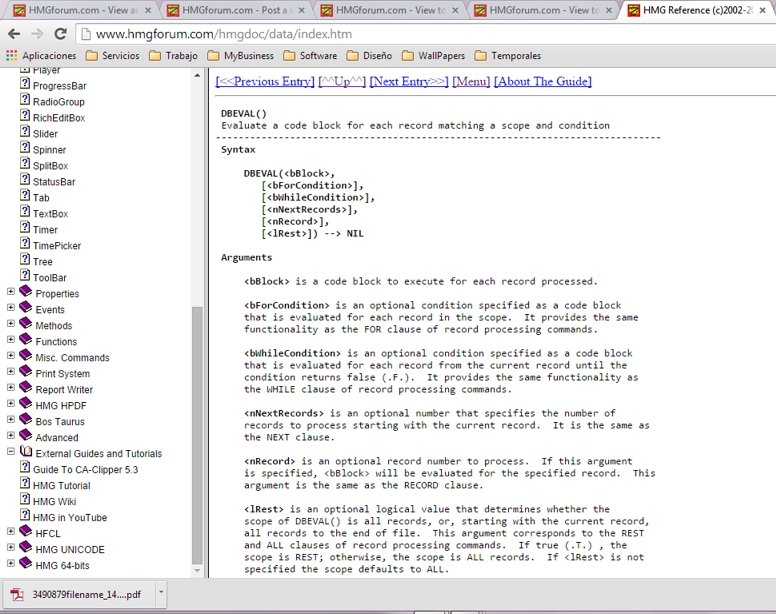The width and height of the screenshot is (776, 614).
Task: Go to the Next Entry link
Action: coord(408,81)
